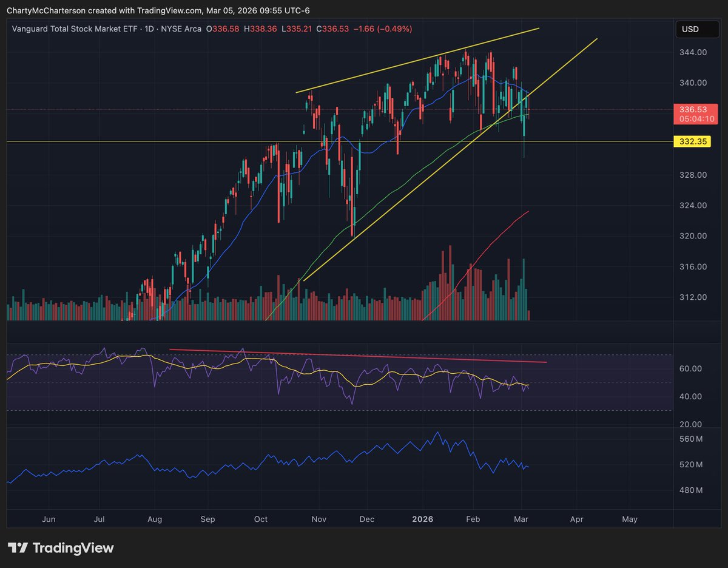Click the TradingView logo

[x=60, y=548]
